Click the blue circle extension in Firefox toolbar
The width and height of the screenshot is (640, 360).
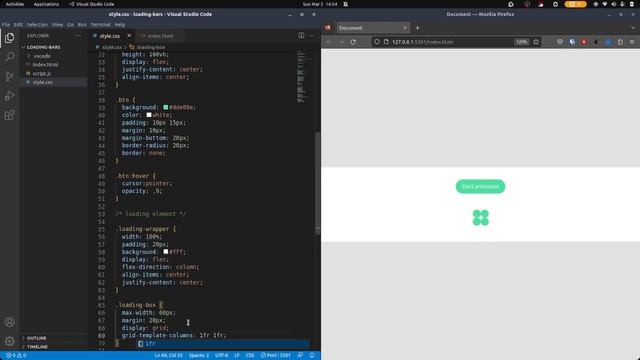click(x=608, y=42)
